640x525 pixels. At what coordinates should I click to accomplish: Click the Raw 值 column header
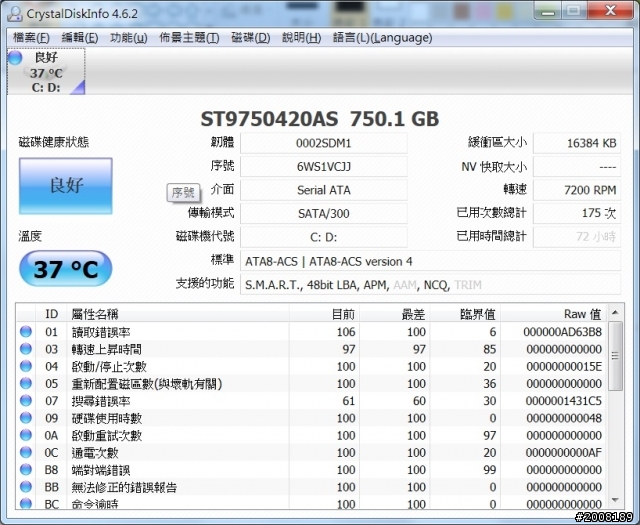coord(554,314)
